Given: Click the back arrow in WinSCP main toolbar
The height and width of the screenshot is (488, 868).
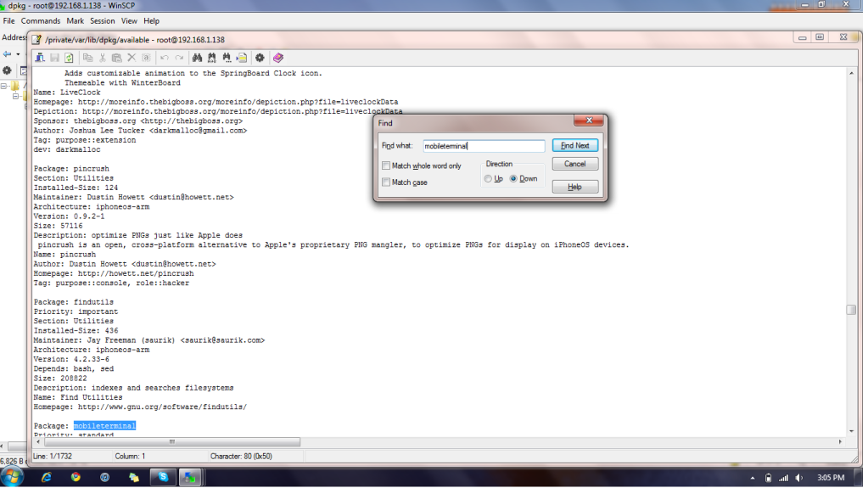Looking at the screenshot, I should [x=7, y=54].
